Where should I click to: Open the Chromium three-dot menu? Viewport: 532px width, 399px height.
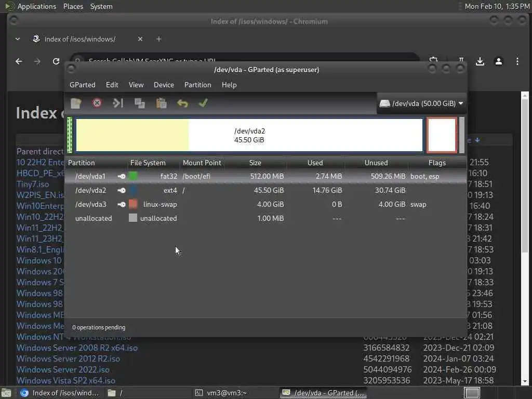pyautogui.click(x=517, y=61)
